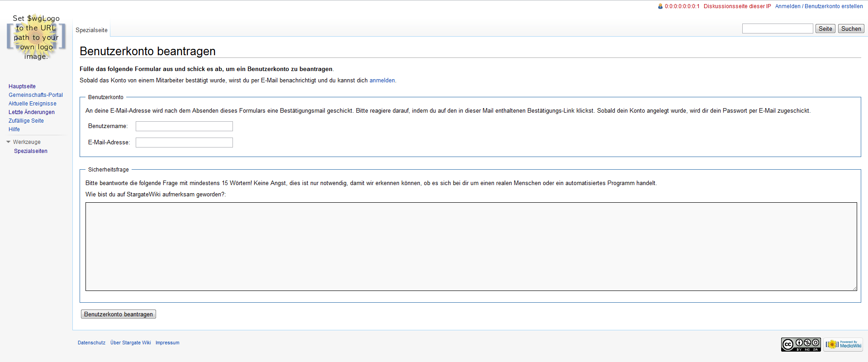Open the Hauptseite sidebar link
The width and height of the screenshot is (868, 362).
tap(22, 86)
